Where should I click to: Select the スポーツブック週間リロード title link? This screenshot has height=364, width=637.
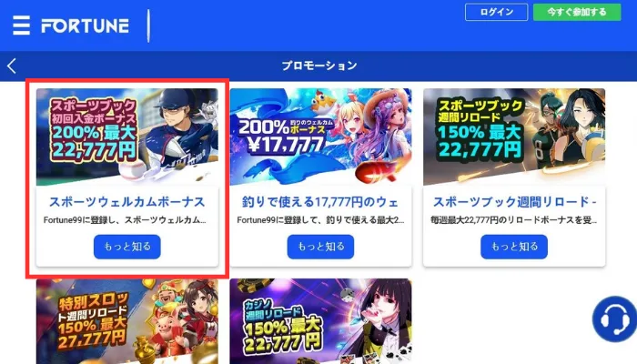(514, 202)
